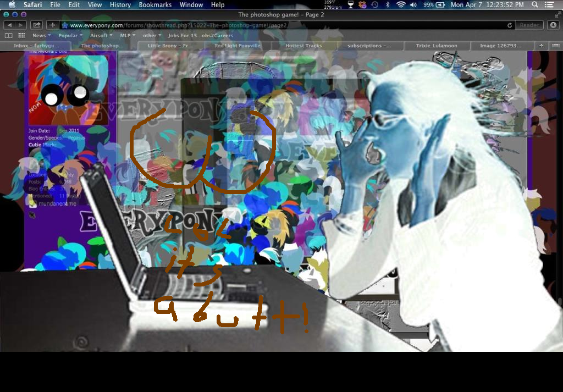Click the small icon below mundanename
The image size is (563, 392).
point(32,215)
